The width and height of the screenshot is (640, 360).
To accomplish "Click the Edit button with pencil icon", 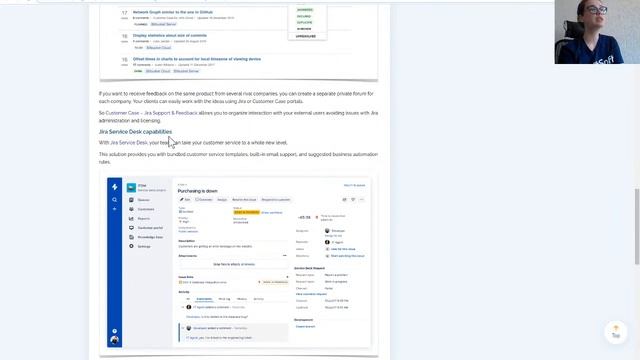I will click(x=185, y=200).
